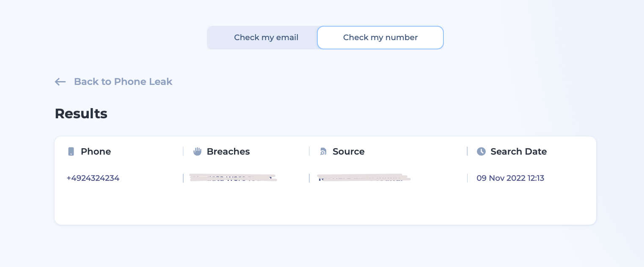Viewport: 644px width, 267px height.
Task: Go back via Back to Phone Leak link
Action: 123,82
